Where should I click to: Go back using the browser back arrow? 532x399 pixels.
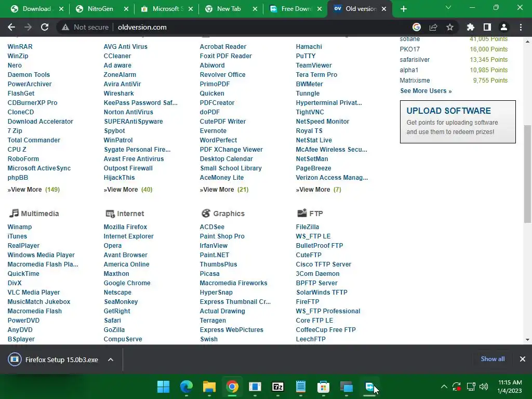coord(11,27)
